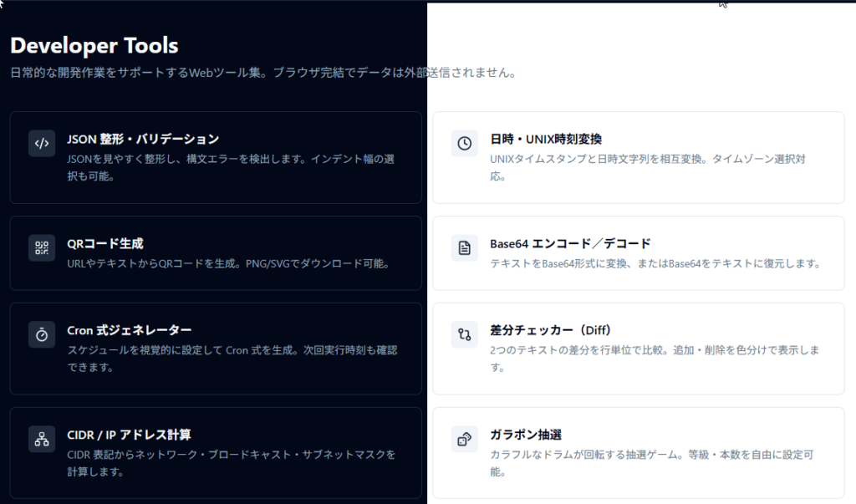Open the QRコード生成 tool title
This screenshot has height=504, width=856.
[105, 243]
